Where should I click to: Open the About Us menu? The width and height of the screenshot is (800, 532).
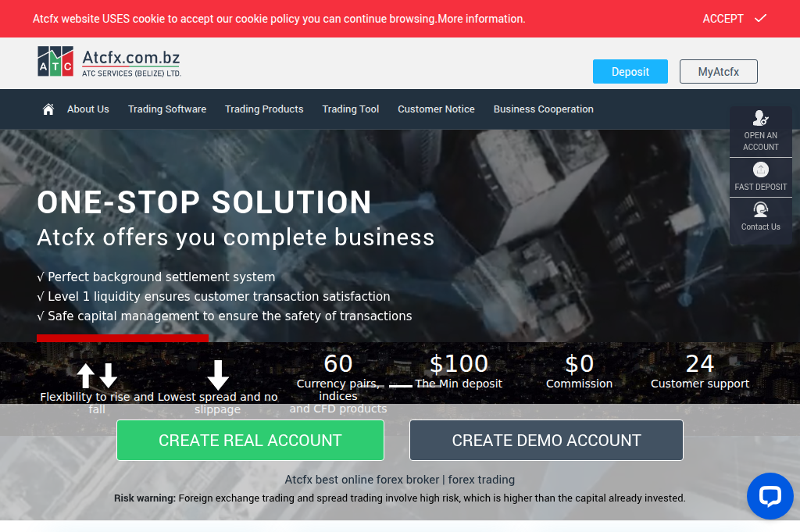click(x=87, y=109)
